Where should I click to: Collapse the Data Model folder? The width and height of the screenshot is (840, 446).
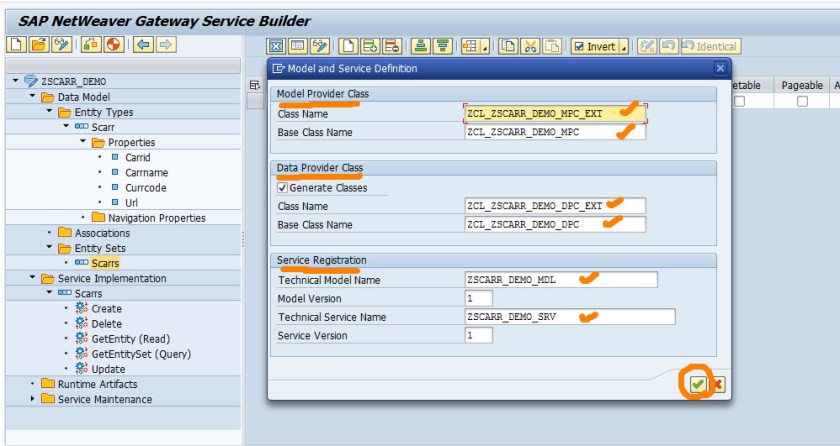(x=33, y=96)
